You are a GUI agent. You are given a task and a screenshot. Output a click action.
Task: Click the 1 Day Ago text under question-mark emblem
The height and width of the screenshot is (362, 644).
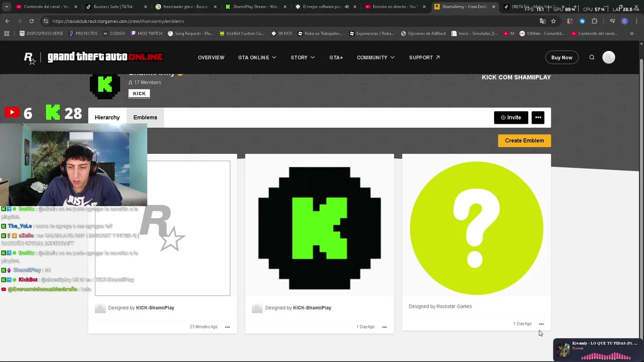(x=522, y=324)
